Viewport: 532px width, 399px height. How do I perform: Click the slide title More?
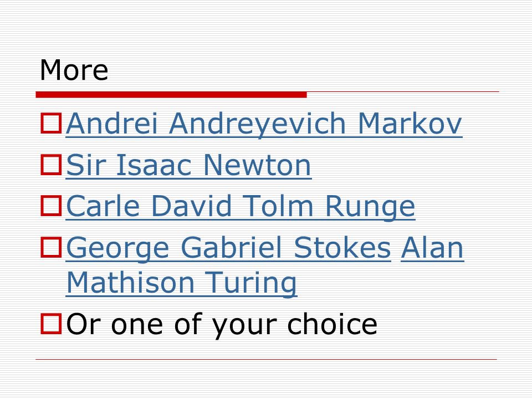[74, 70]
